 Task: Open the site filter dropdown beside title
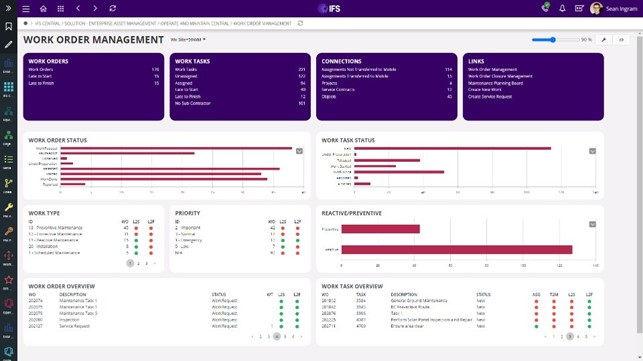tap(188, 40)
